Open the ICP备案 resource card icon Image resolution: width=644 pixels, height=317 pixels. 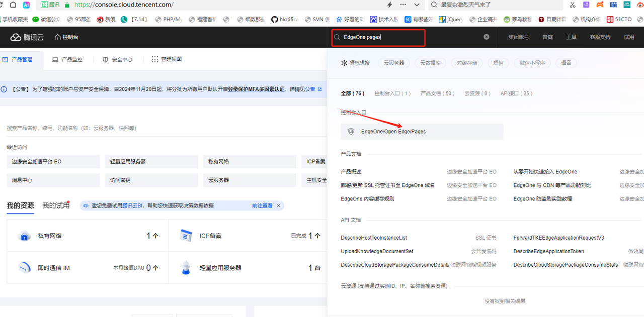[x=187, y=236]
